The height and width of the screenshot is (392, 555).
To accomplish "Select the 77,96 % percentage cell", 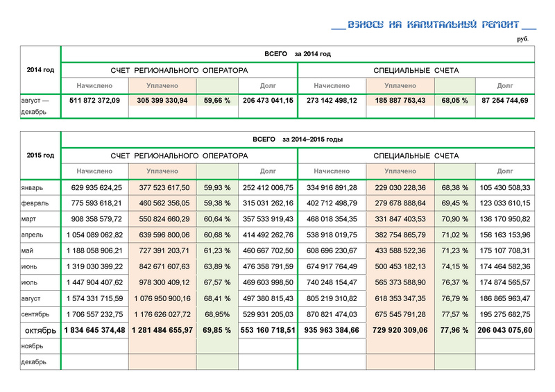I will (x=454, y=331).
